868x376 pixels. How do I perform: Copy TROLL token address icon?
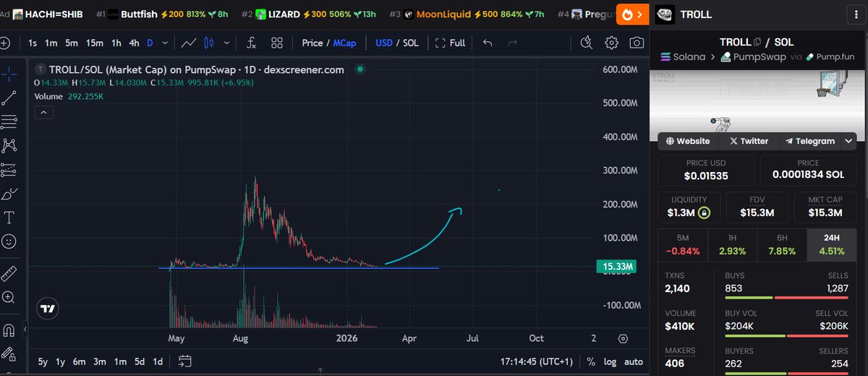(x=757, y=43)
